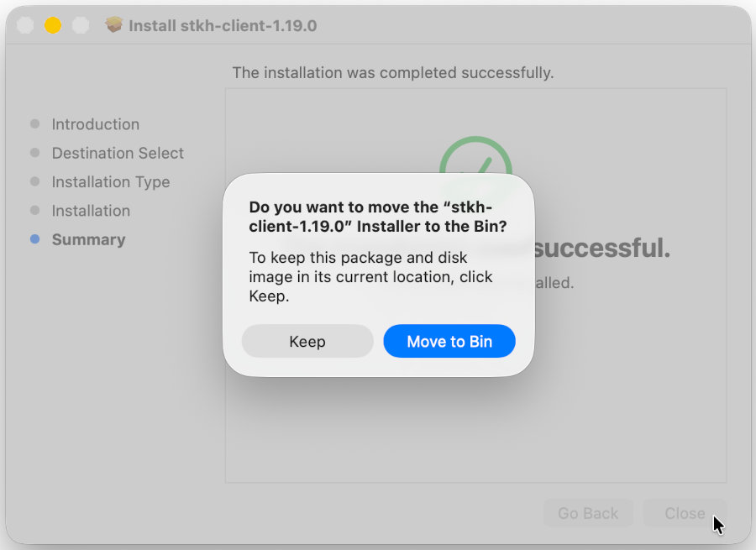Minimize the installer with the yellow button
This screenshot has height=550, width=756.
[53, 25]
